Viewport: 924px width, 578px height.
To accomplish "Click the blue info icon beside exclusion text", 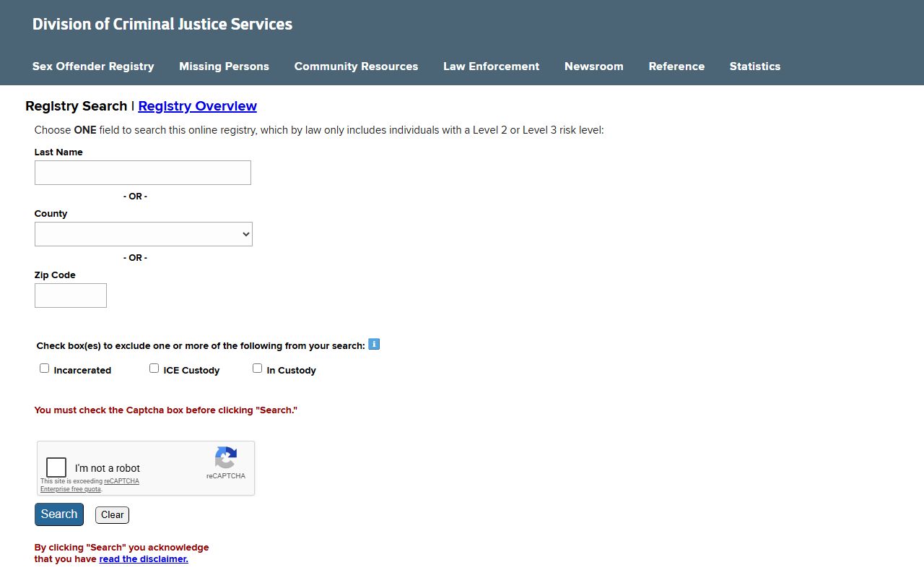I will click(374, 345).
